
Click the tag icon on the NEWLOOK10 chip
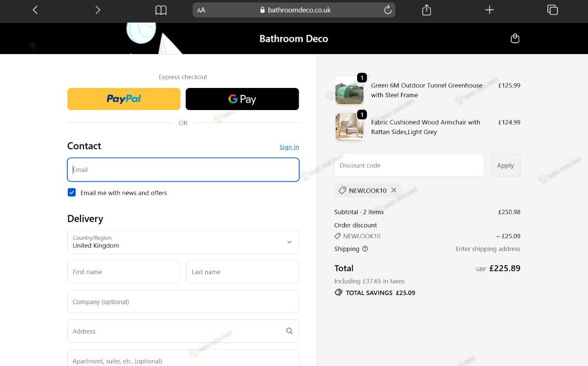pyautogui.click(x=342, y=191)
